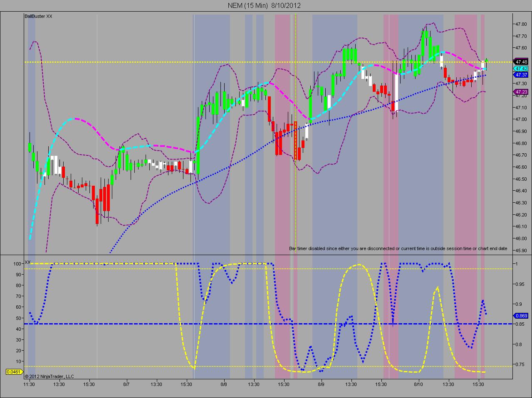Click the 47.70 price axis label

[522, 36]
